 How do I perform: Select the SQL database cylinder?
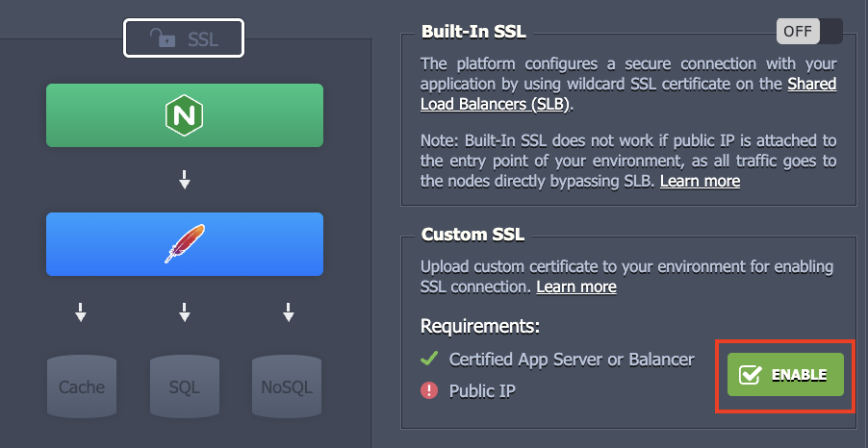coord(185,386)
